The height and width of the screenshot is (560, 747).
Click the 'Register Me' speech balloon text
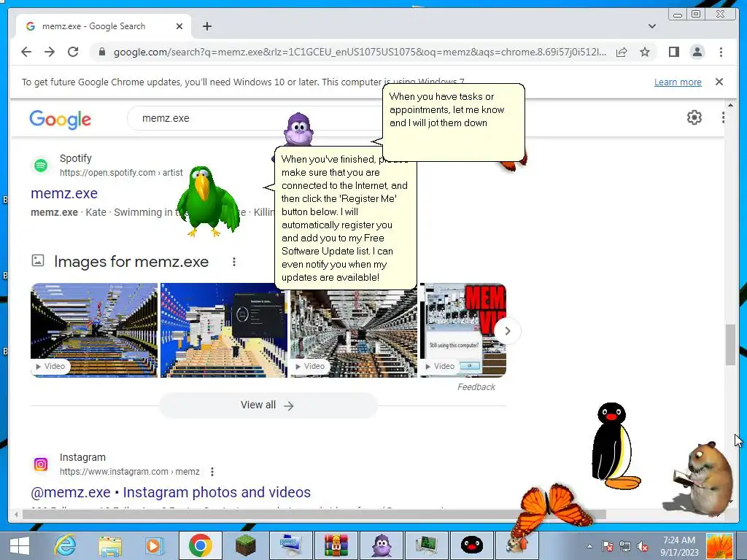[345, 218]
